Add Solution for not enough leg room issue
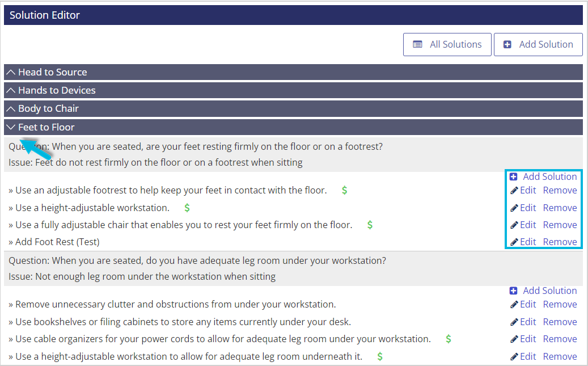Image resolution: width=588 pixels, height=366 pixels. pos(550,291)
